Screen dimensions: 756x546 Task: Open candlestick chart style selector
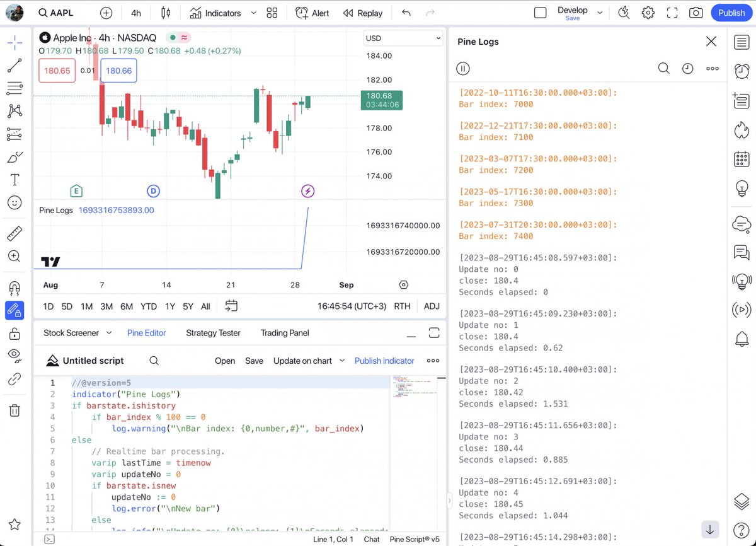[166, 13]
